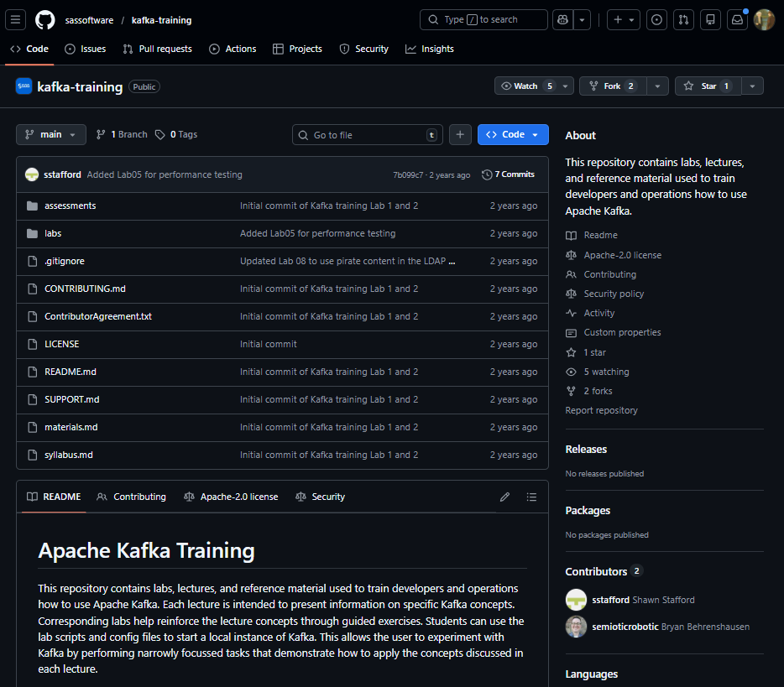Open the notifications inbox
This screenshot has width=784, height=687.
click(738, 20)
